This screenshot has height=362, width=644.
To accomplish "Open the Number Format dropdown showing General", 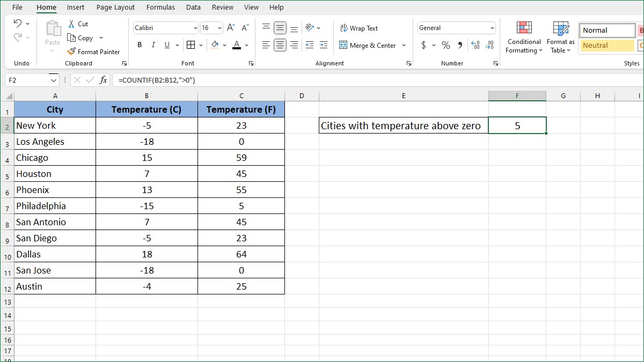I will (456, 27).
